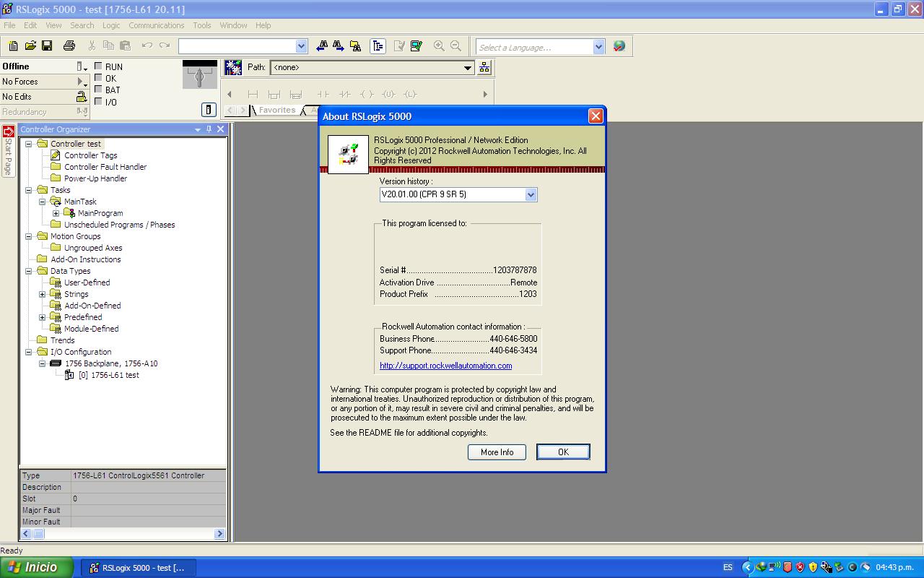Collapse the Controller test folder
Image resolution: width=924 pixels, height=578 pixels.
tap(28, 144)
